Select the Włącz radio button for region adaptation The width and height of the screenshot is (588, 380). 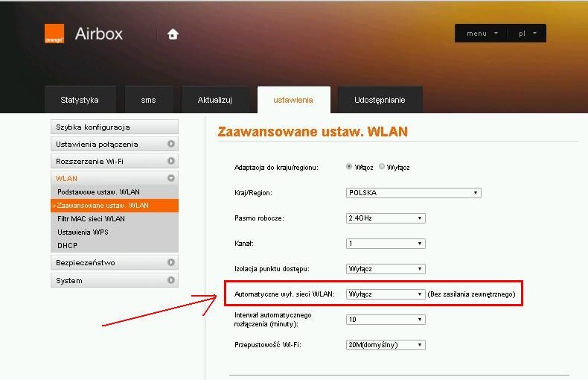[x=349, y=166]
